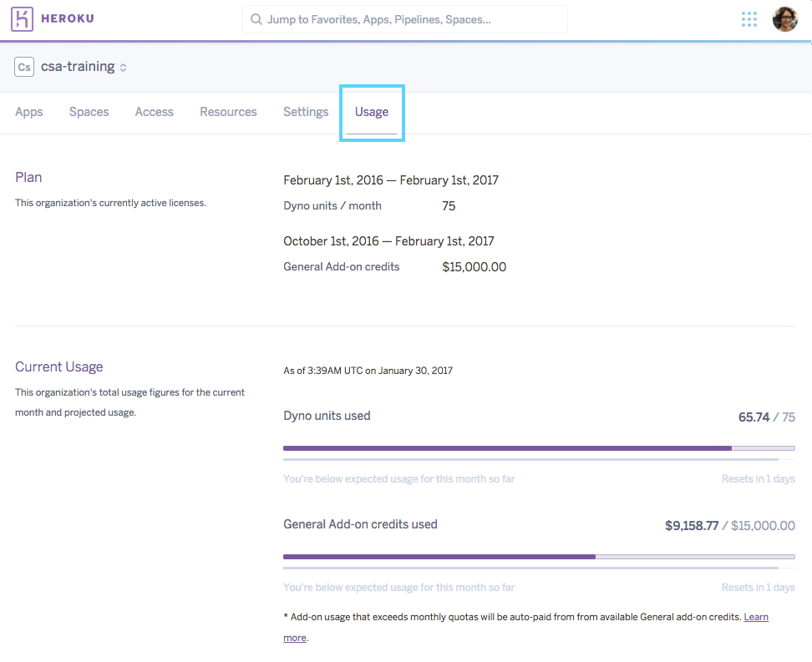
Task: Expand the csa-training organization switcher arrows
Action: (124, 68)
